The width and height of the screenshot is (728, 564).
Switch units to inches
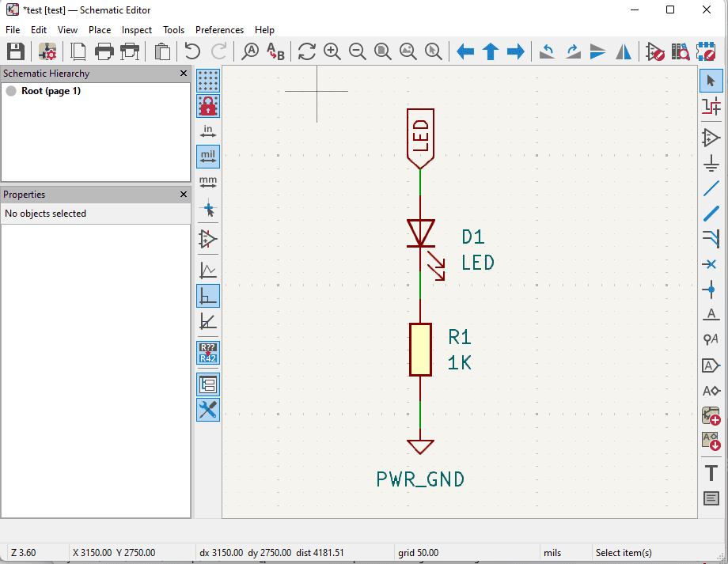click(x=208, y=131)
